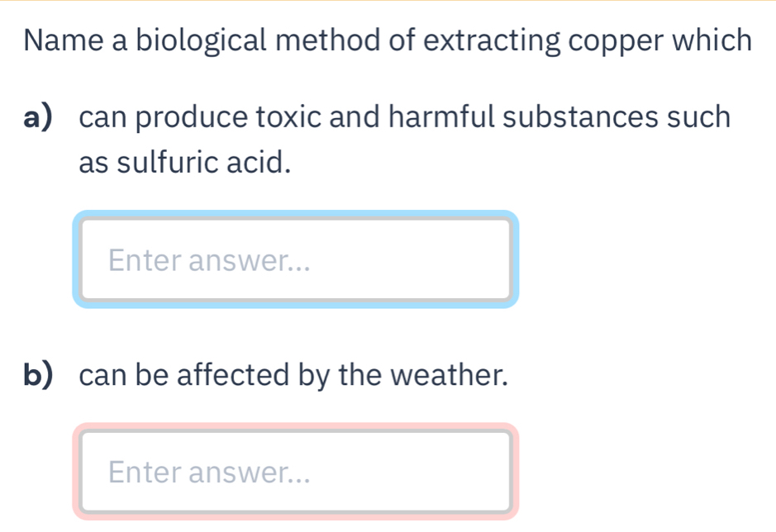Select the input below 'affected by the weather'
This screenshot has width=776, height=532.
(x=296, y=471)
